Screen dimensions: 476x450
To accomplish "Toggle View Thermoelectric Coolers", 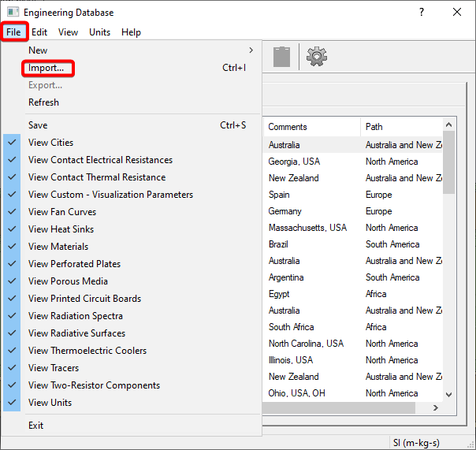I will (x=132, y=351).
